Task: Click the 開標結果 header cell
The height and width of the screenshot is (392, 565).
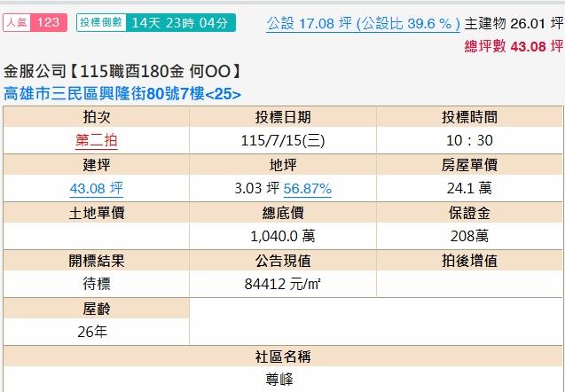Action: [96, 261]
